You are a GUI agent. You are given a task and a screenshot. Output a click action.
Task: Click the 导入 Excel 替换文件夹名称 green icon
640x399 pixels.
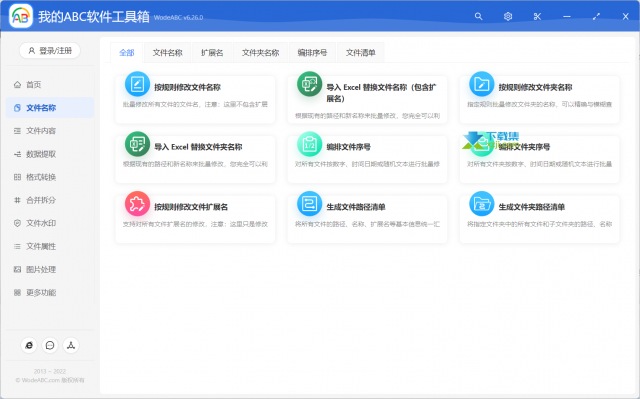[137, 144]
